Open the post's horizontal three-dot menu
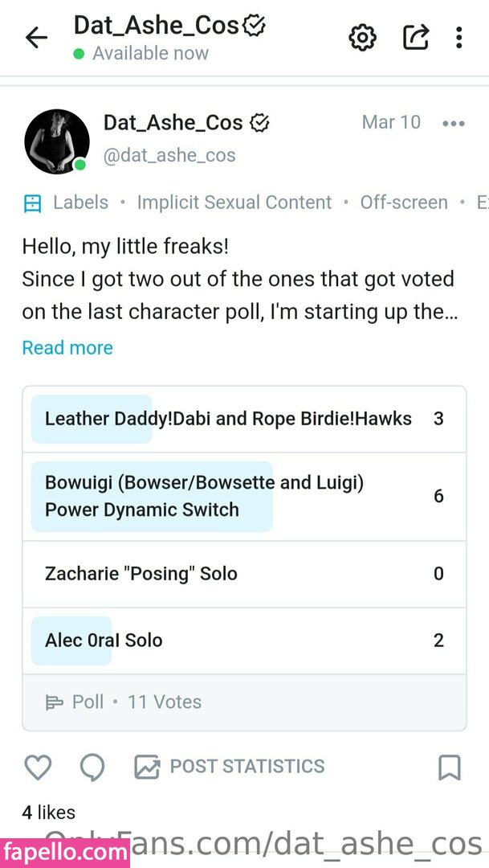Screen dimensions: 489x868 tap(453, 123)
